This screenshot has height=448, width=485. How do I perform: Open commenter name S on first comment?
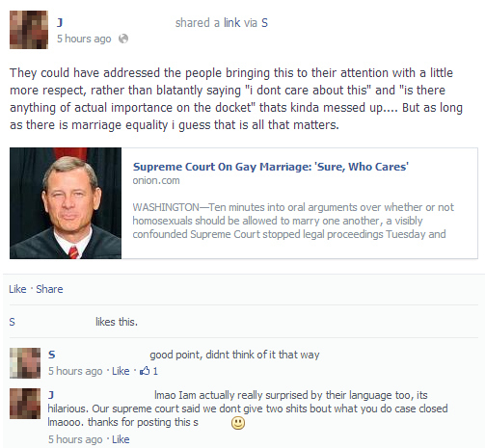click(x=52, y=355)
